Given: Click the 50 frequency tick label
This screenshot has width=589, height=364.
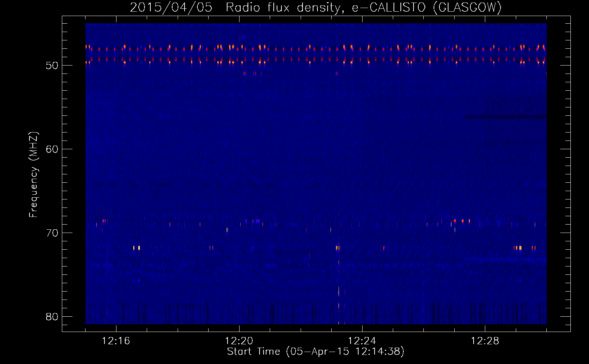Looking at the screenshot, I should (52, 66).
